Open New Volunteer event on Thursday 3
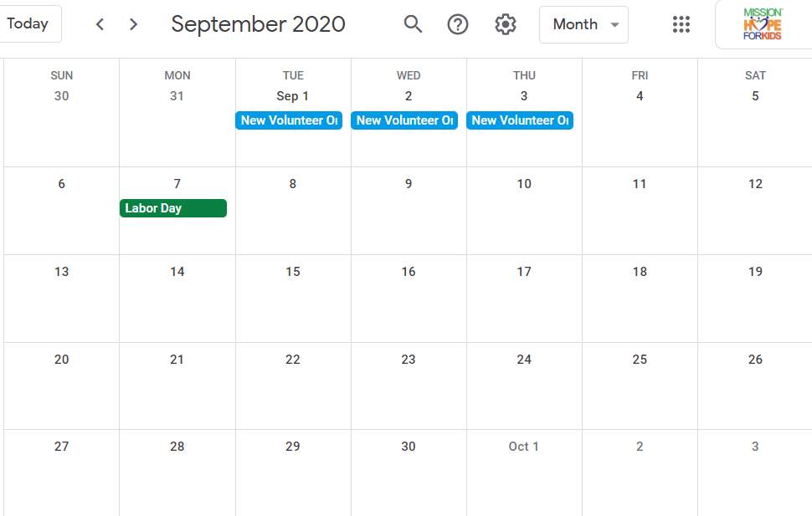 [x=520, y=120]
